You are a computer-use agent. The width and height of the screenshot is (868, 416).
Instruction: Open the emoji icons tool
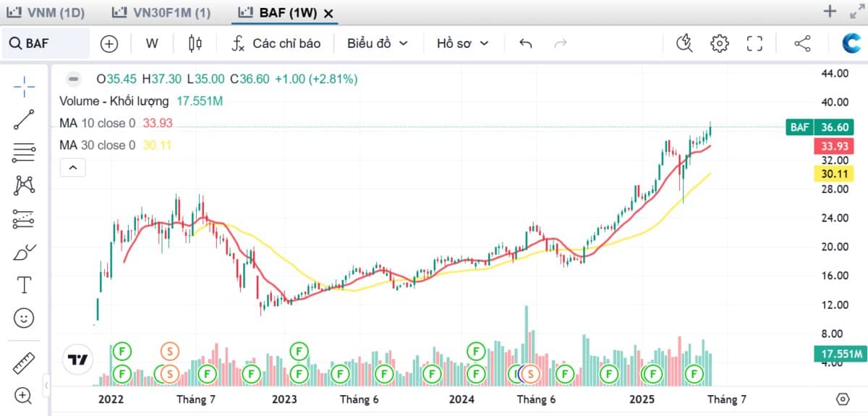tap(24, 318)
